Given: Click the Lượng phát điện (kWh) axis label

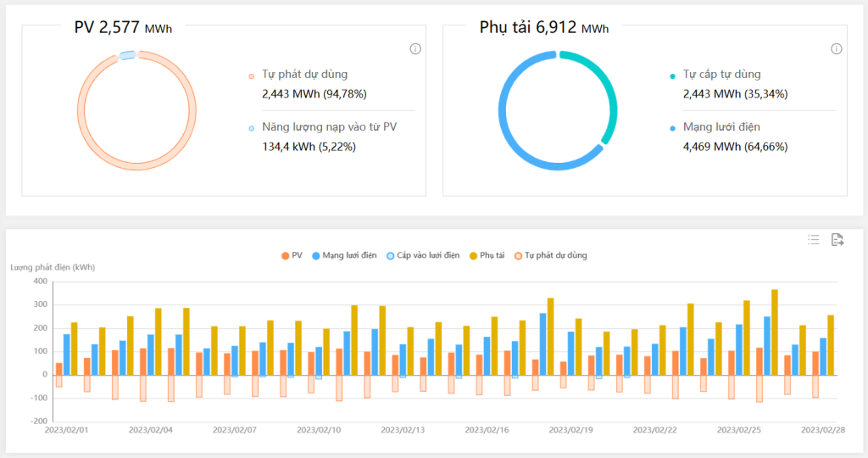Looking at the screenshot, I should (53, 267).
